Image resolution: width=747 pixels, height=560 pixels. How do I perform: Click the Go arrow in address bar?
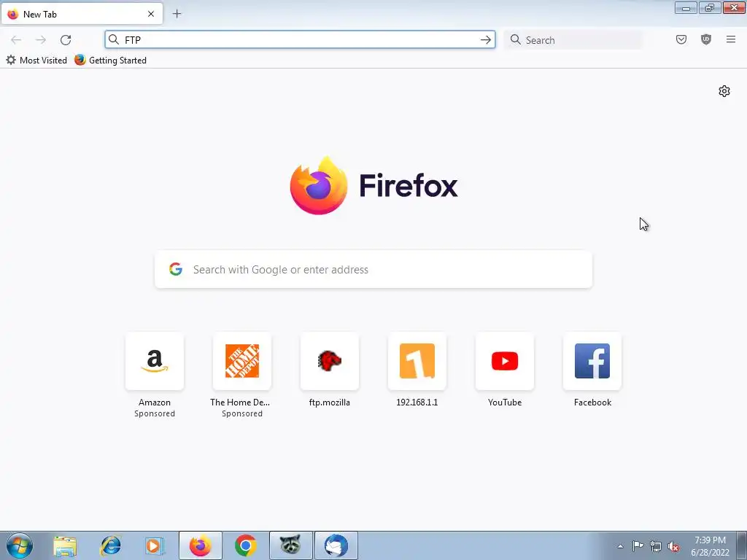click(485, 40)
